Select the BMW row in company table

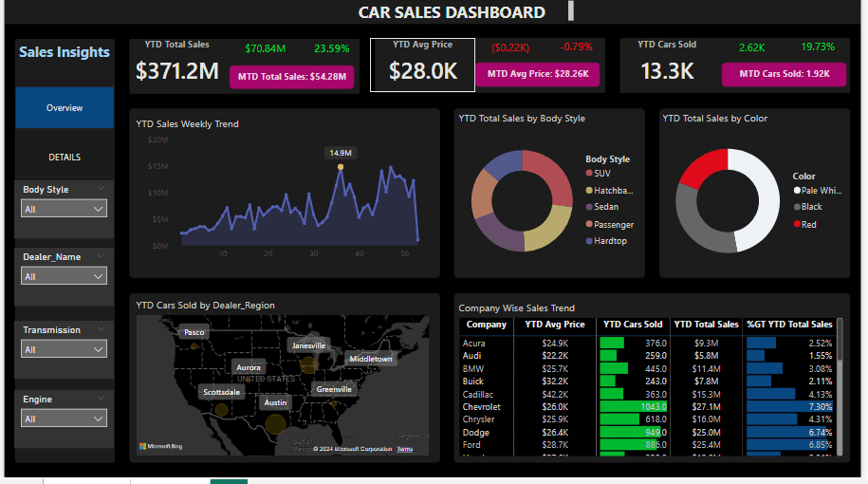(x=647, y=369)
